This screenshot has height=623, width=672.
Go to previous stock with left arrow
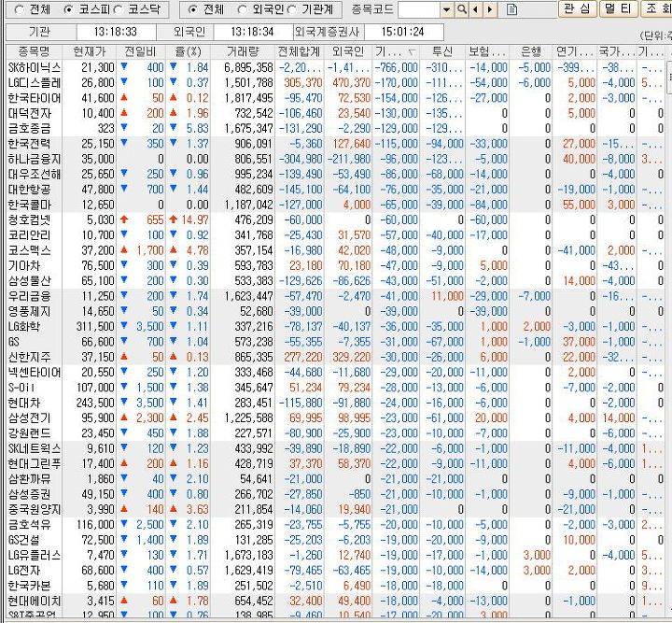coord(475,9)
